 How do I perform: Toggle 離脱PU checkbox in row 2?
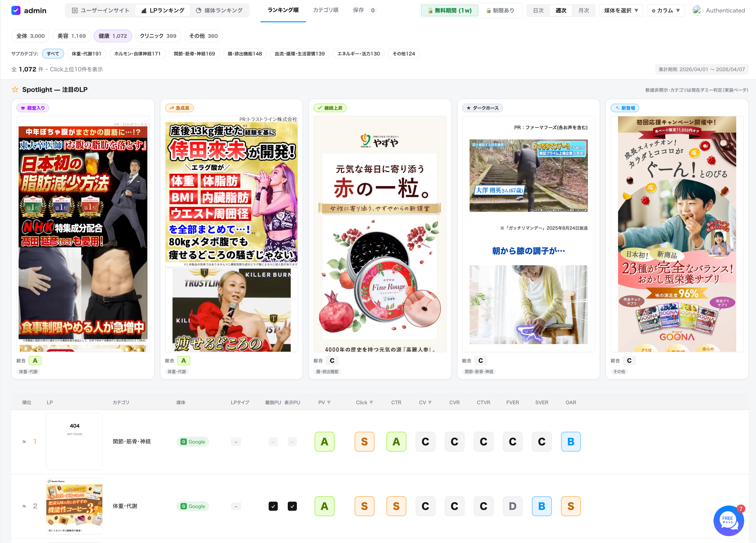(273, 506)
